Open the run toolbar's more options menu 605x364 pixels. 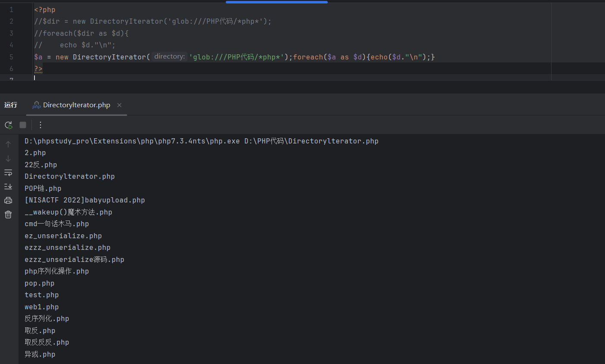click(41, 125)
